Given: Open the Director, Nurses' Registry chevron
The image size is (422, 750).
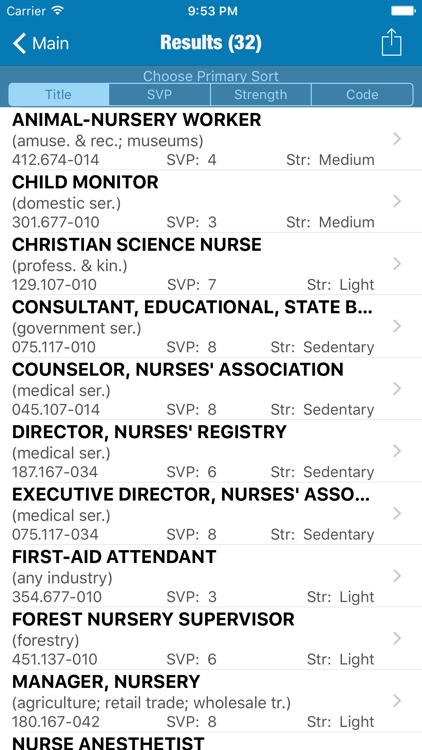Looking at the screenshot, I should [397, 451].
